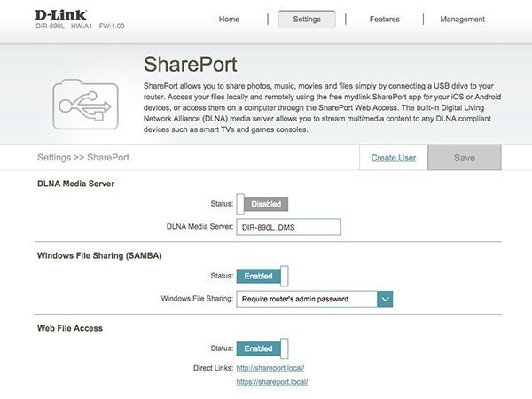
Task: Disable the Web File Access status toggle
Action: pyautogui.click(x=262, y=348)
